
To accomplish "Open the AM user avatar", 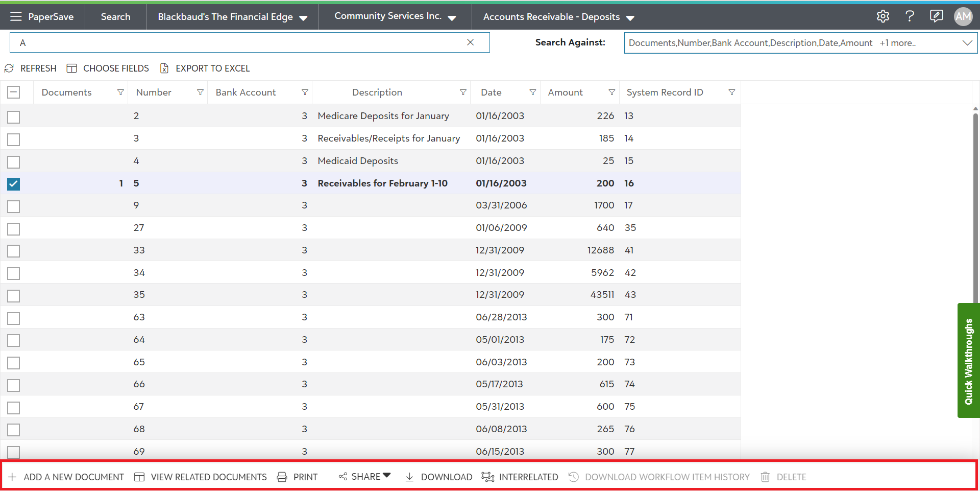I will click(x=963, y=16).
